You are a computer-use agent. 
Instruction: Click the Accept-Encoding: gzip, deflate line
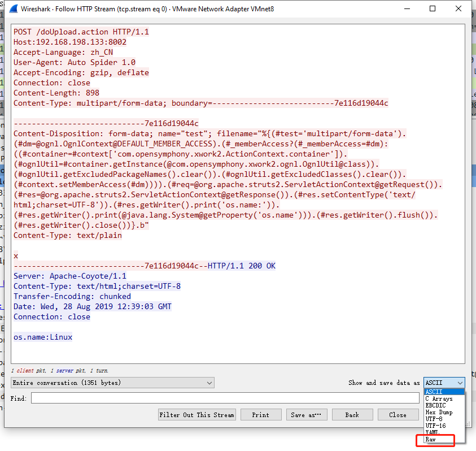point(81,73)
